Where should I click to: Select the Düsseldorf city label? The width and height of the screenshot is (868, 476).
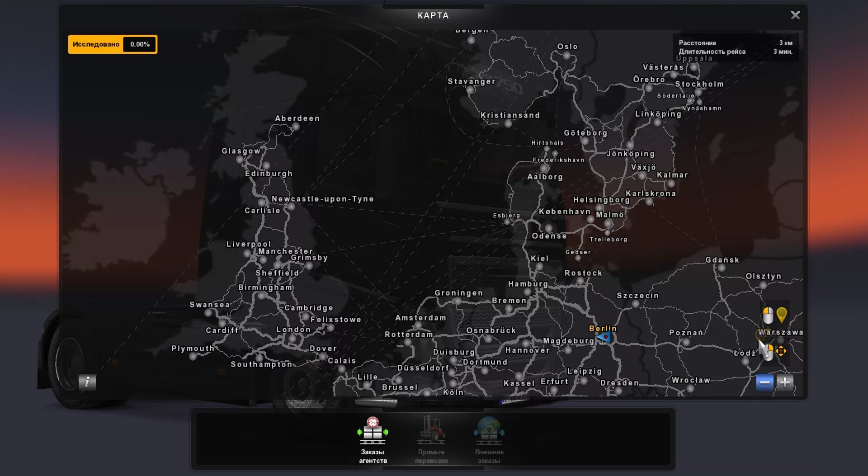(423, 368)
